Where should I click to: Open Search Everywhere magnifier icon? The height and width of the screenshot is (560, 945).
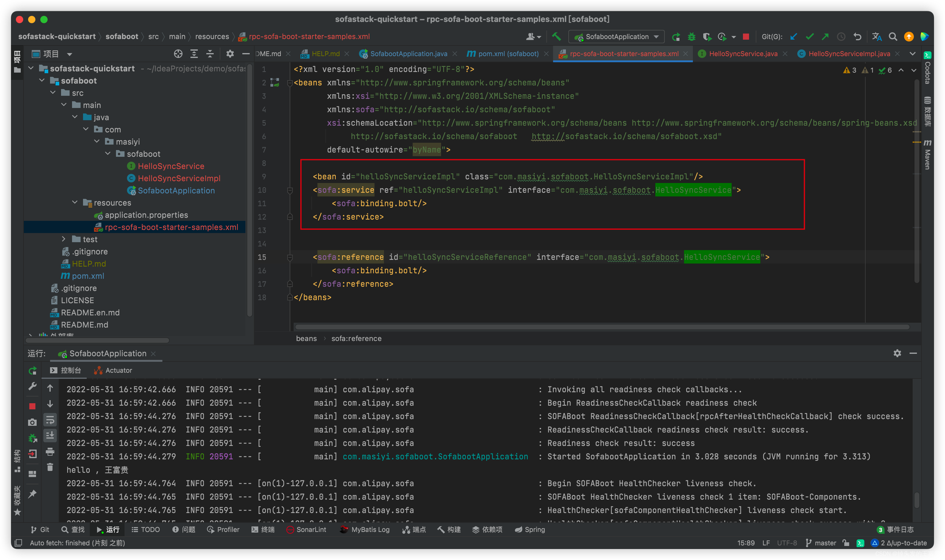(892, 37)
